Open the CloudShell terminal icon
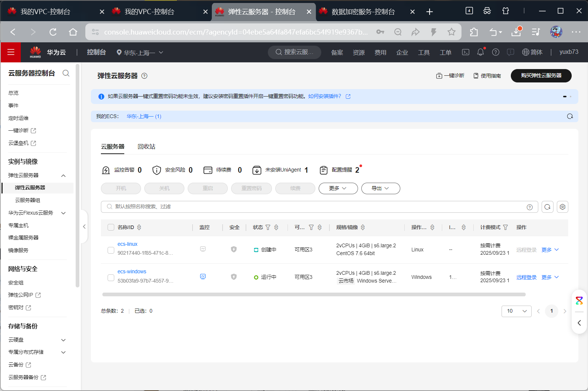588x391 pixels. coord(466,52)
